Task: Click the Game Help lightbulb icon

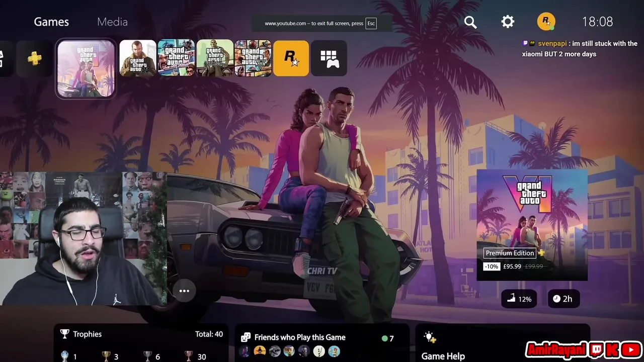Action: pyautogui.click(x=429, y=337)
